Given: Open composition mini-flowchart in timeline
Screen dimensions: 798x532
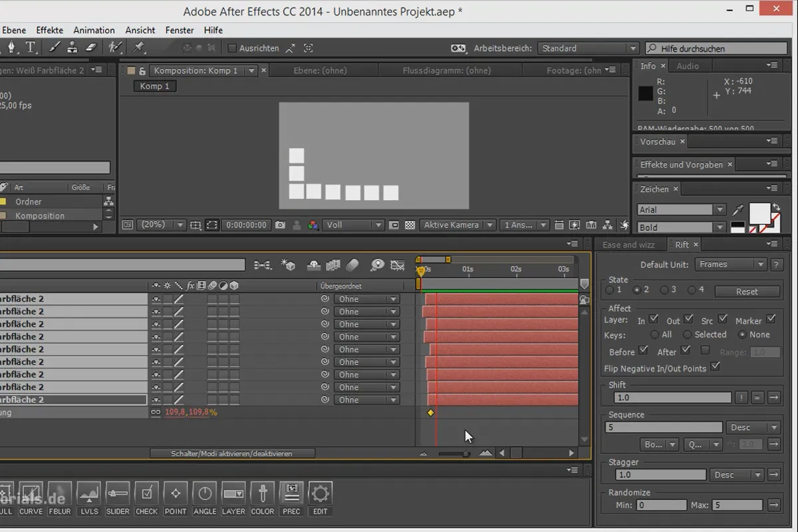Looking at the screenshot, I should click(x=263, y=265).
